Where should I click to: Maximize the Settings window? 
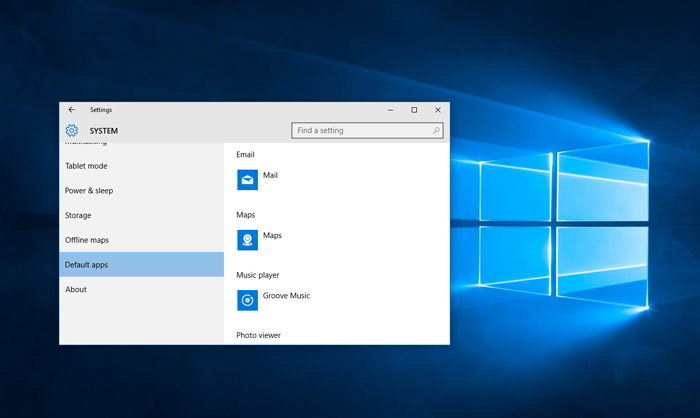pos(414,110)
